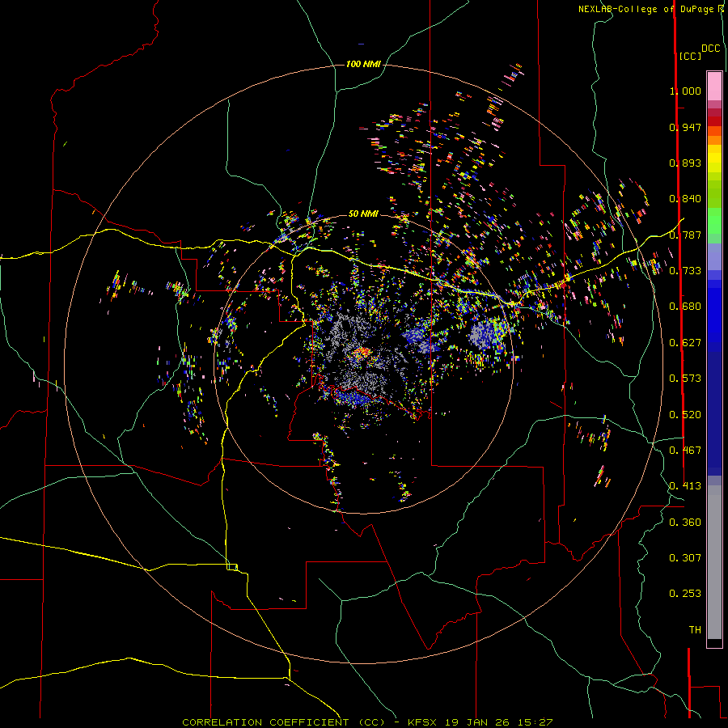728x728 pixels.
Task: Click the [CC] units label
Action: tap(690, 56)
